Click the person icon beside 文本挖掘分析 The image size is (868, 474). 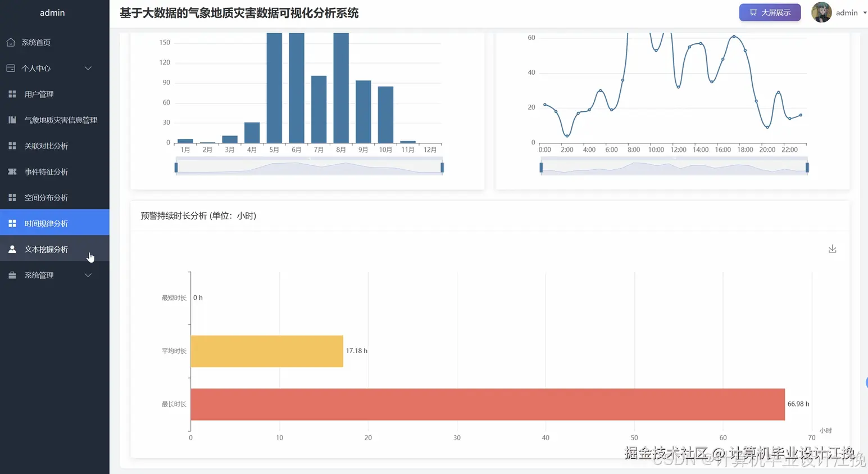point(12,249)
